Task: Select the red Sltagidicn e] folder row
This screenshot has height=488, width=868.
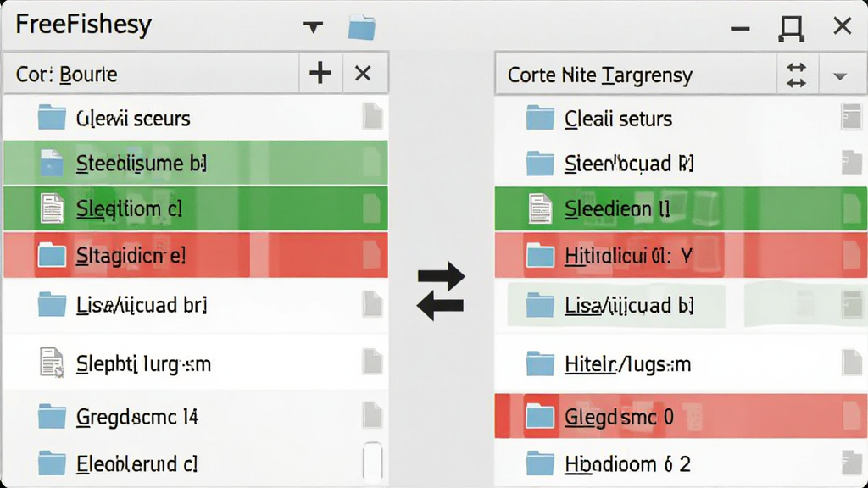Action: click(196, 255)
